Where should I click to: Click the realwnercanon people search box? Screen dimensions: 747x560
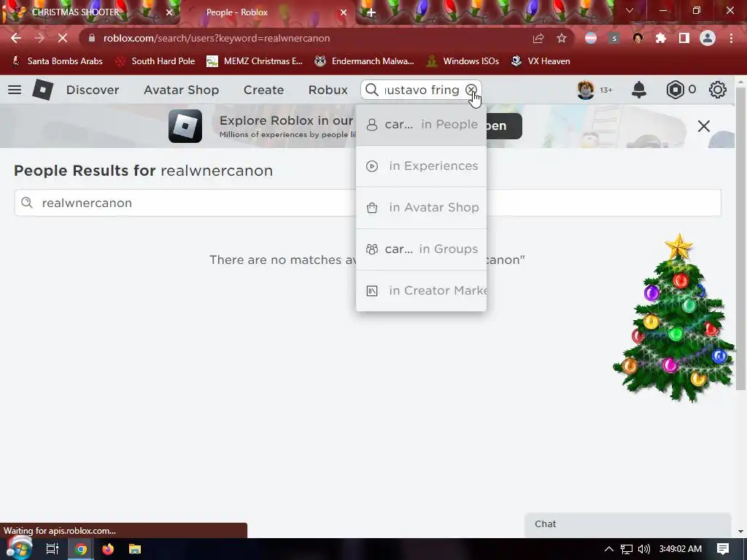point(368,203)
